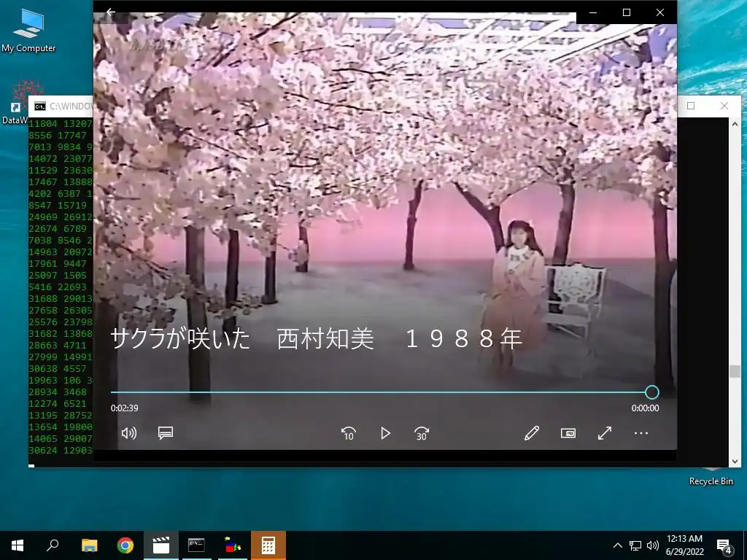Minimize the video player window
Screen dimensions: 747x560
pos(593,12)
